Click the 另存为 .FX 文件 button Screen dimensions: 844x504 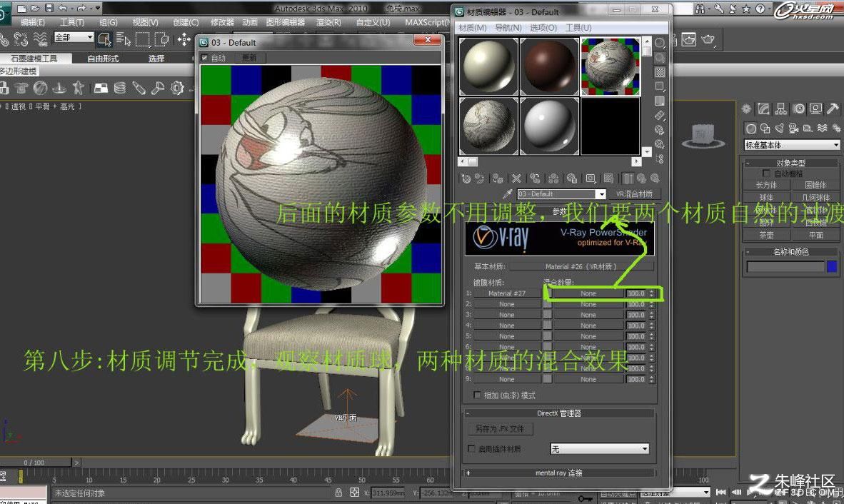(500, 429)
